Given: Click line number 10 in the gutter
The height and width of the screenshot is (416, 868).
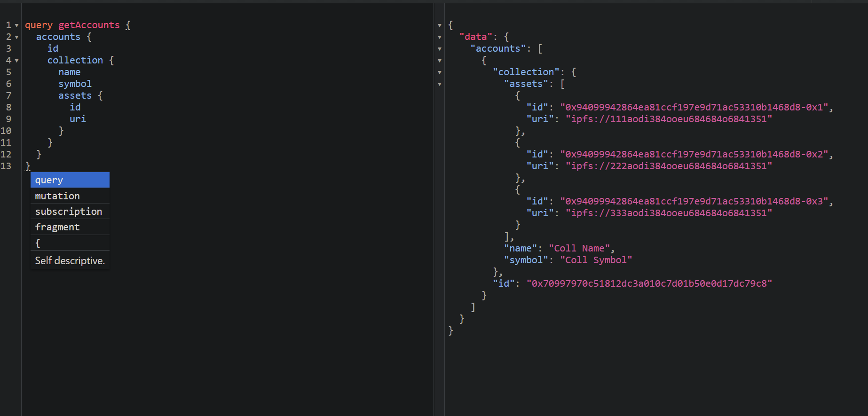Looking at the screenshot, I should coord(6,131).
